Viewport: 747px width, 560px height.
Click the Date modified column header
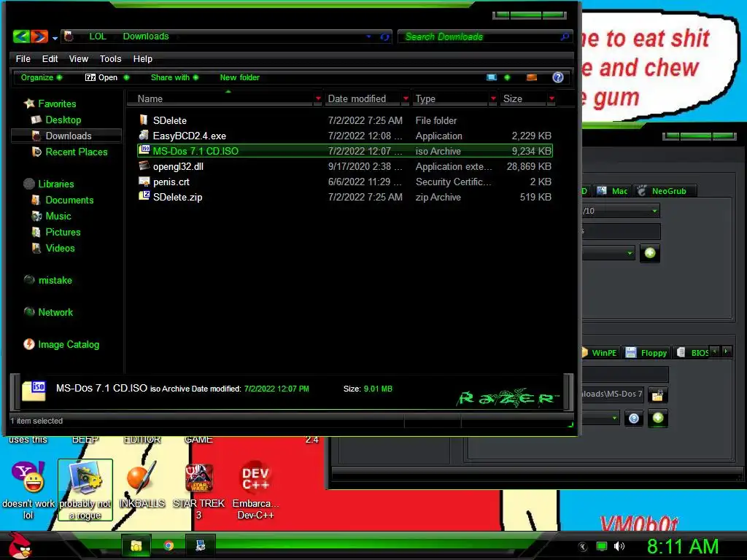click(x=357, y=98)
